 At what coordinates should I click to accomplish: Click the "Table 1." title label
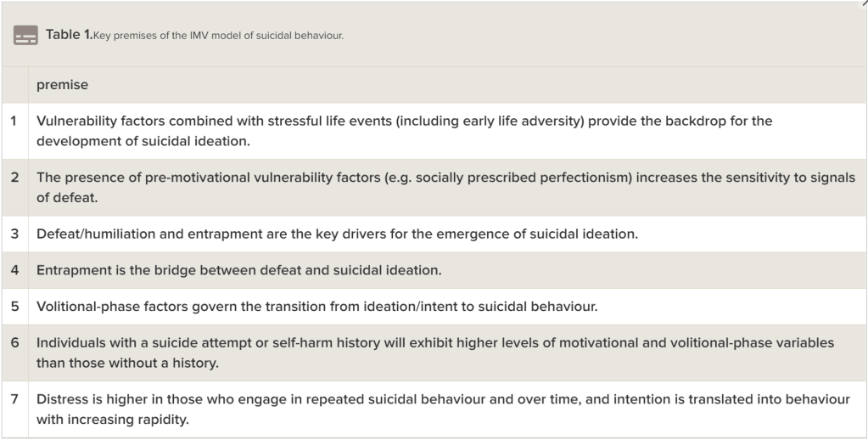pyautogui.click(x=69, y=35)
